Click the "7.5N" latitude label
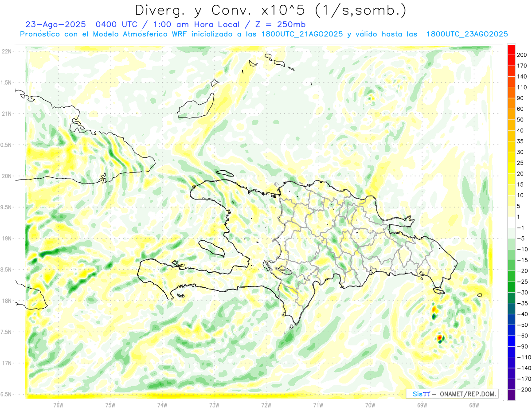Image resolution: width=532 pixels, height=411 pixels. (x=7, y=332)
